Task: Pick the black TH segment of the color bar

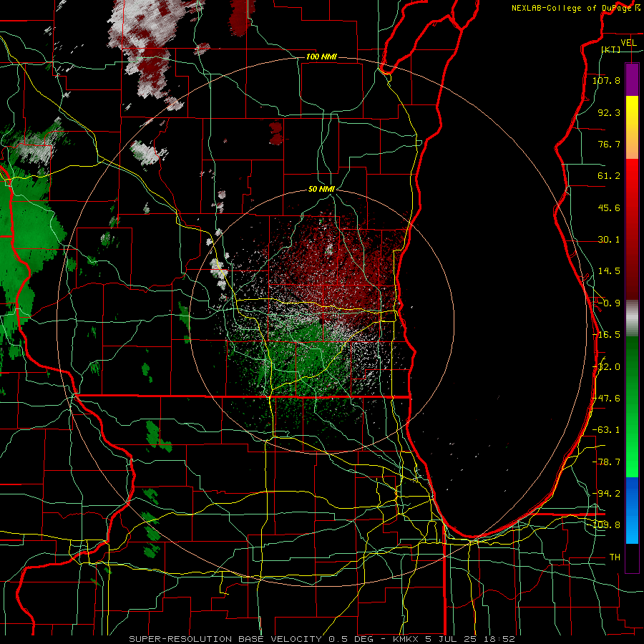Action: (632, 557)
